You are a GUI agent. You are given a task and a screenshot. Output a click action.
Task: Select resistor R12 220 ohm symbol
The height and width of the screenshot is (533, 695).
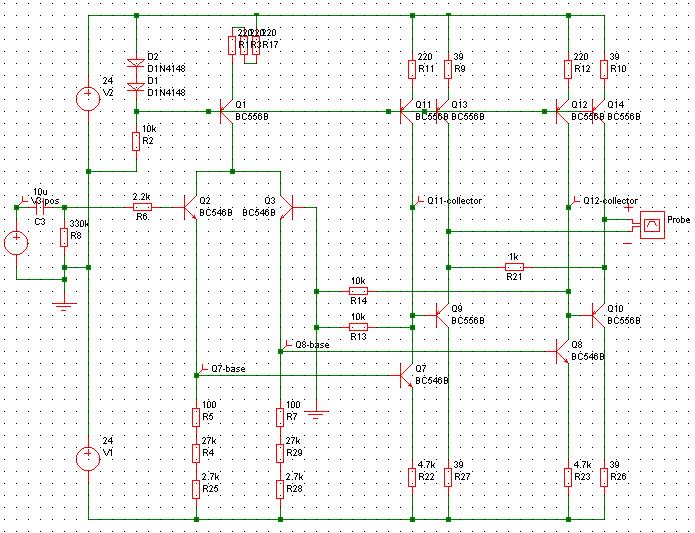coord(568,70)
